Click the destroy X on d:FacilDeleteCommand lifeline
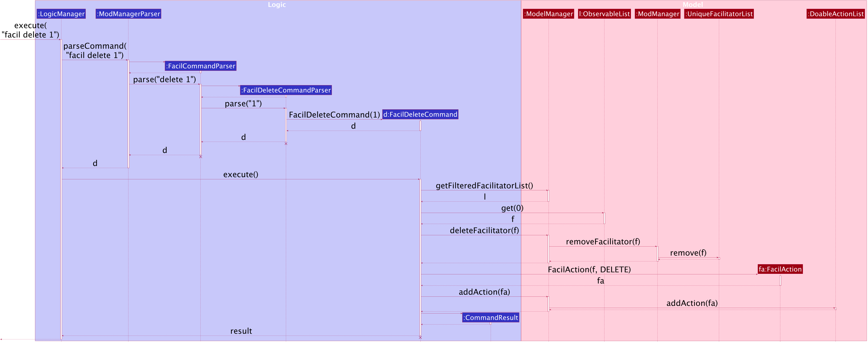Screen dimensions: 868x343 tap(420, 337)
